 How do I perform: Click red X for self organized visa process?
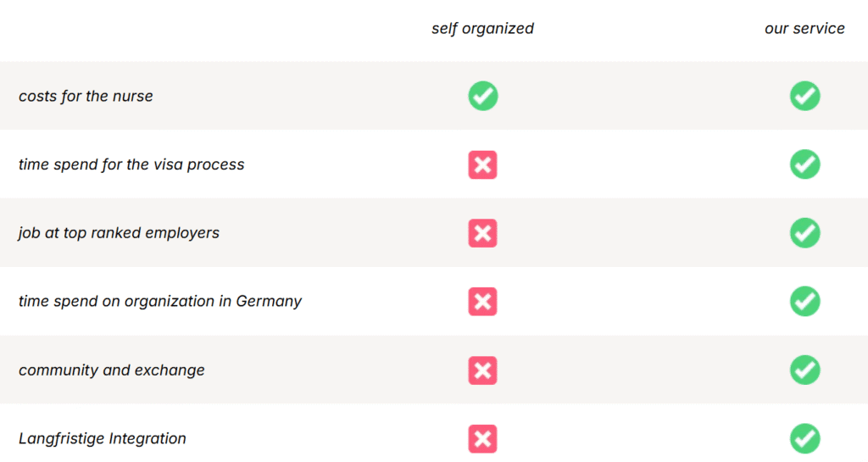point(483,164)
